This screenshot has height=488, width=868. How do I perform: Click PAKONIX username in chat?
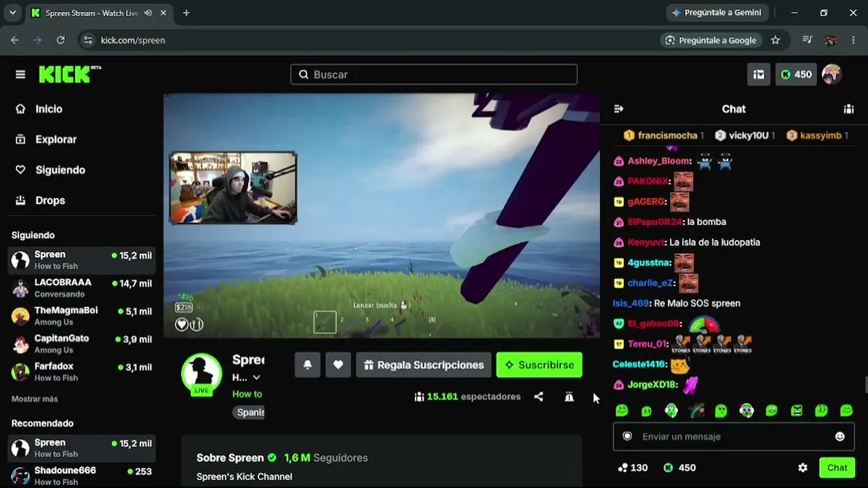coord(648,181)
